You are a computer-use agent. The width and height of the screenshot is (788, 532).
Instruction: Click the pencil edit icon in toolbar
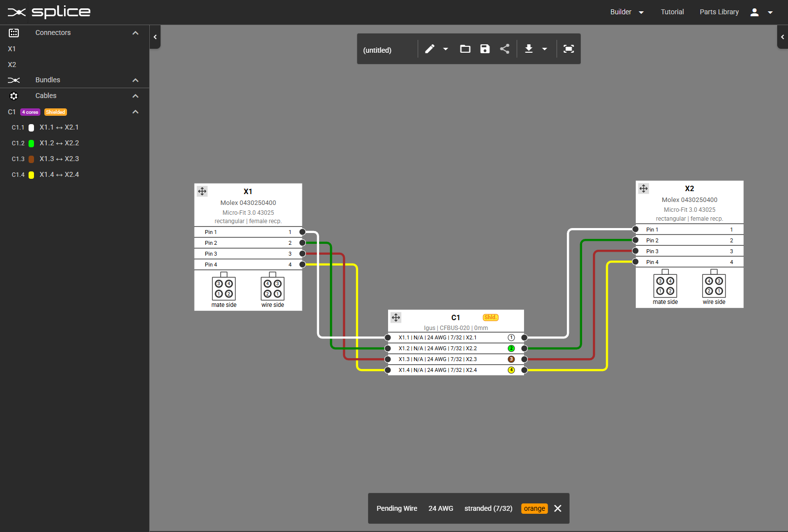[429, 49]
